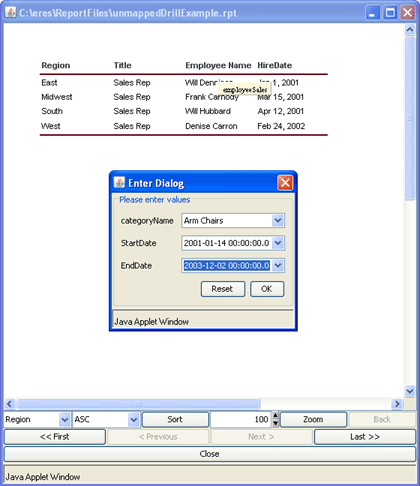Close the Enter Dialog with red X
The height and width of the screenshot is (486, 420).
pos(285,183)
